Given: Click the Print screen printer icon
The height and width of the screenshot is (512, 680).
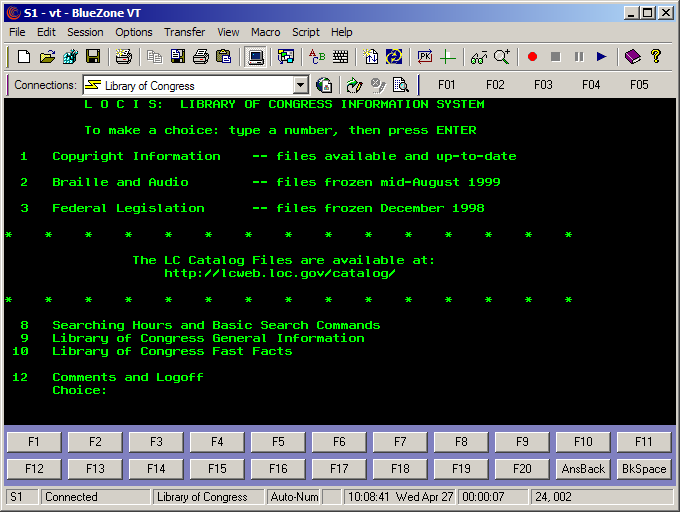Looking at the screenshot, I should [x=201, y=57].
